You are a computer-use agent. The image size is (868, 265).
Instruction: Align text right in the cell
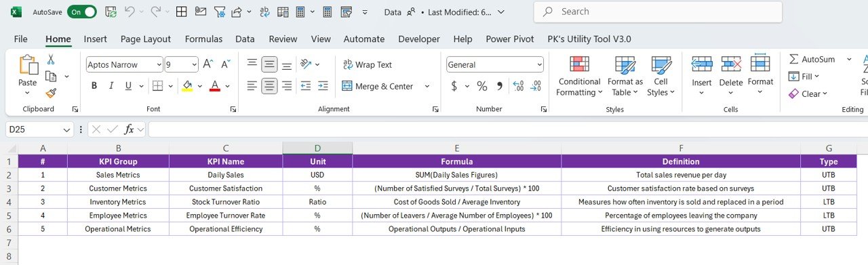[287, 86]
